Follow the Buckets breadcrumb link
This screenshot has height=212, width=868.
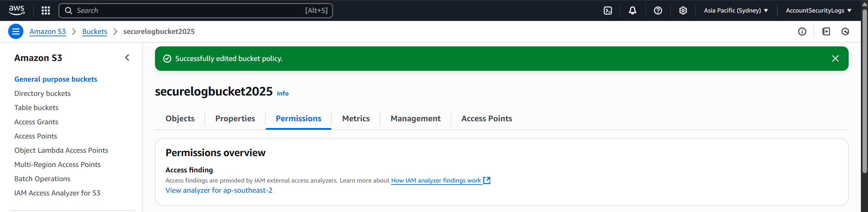[95, 31]
